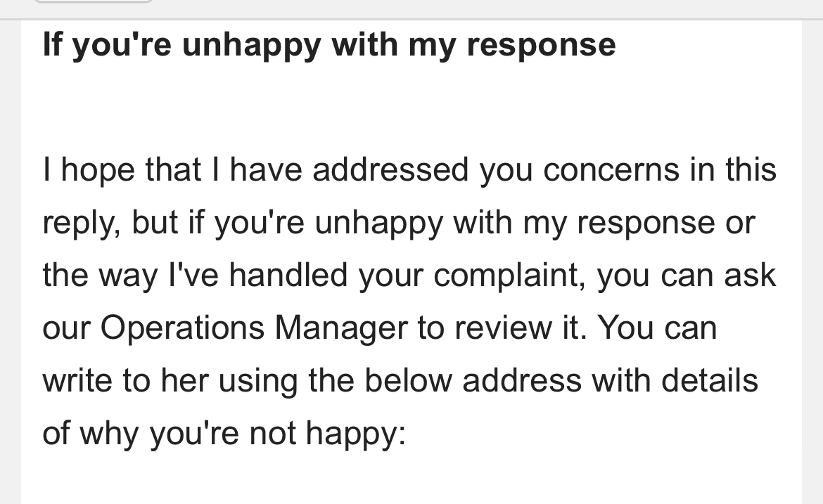This screenshot has height=504, width=823.
Task: Click the heading "If you're unhappy with my response"
Action: [x=329, y=44]
